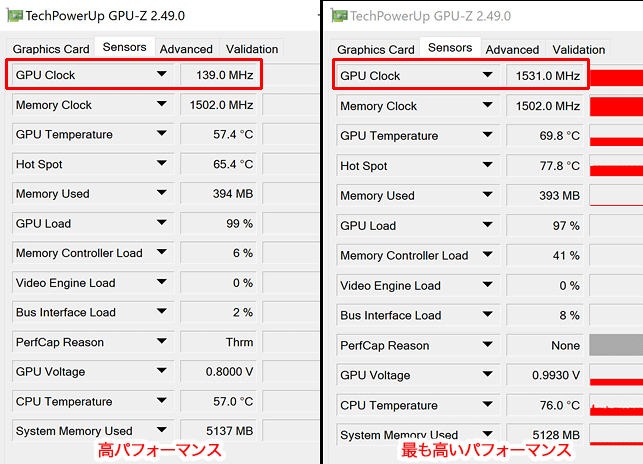Click the 99 % GPU Load value
This screenshot has height=464, width=643.
tap(218, 224)
